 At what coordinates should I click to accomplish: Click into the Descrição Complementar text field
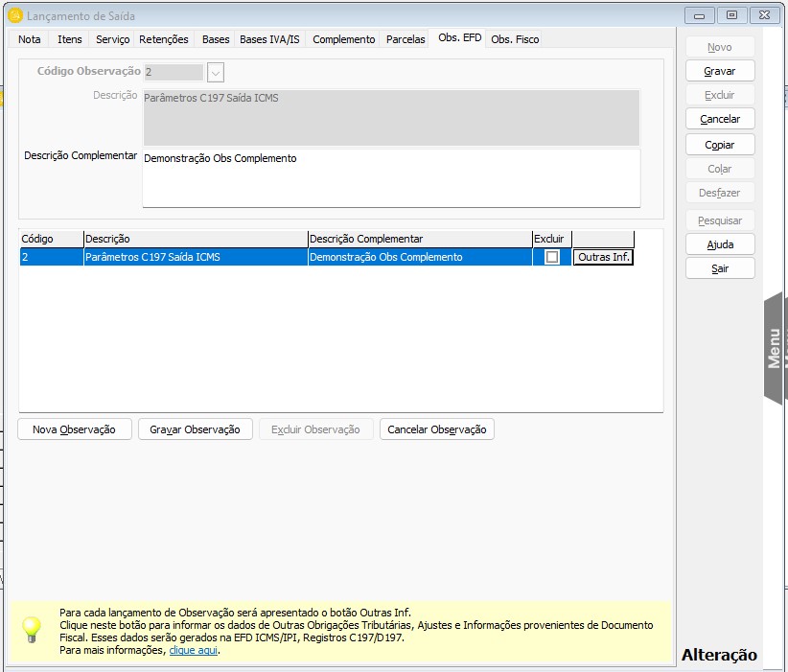click(391, 177)
